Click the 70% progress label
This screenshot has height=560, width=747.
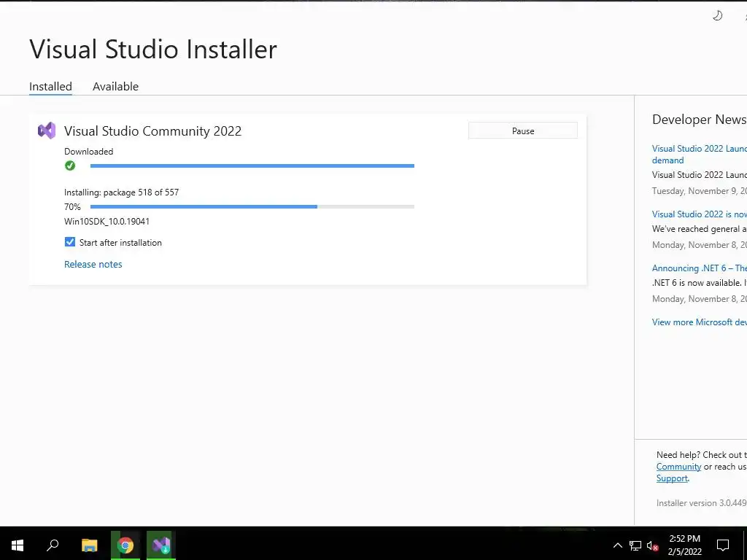[72, 206]
